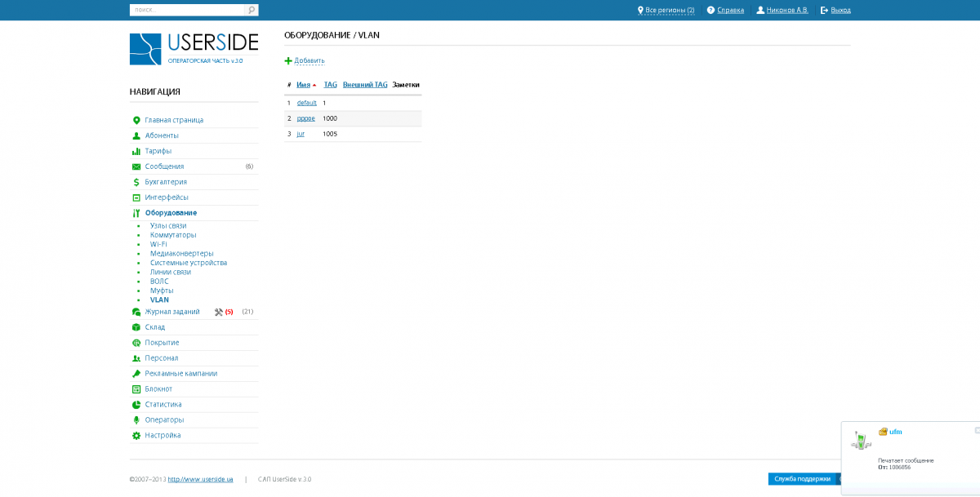Click the Интерфейсы sidebar icon
980x497 pixels.
click(x=136, y=197)
